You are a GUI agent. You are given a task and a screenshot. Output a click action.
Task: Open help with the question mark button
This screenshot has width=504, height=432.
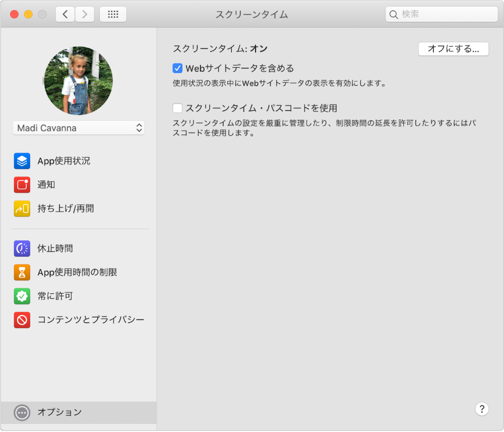481,409
